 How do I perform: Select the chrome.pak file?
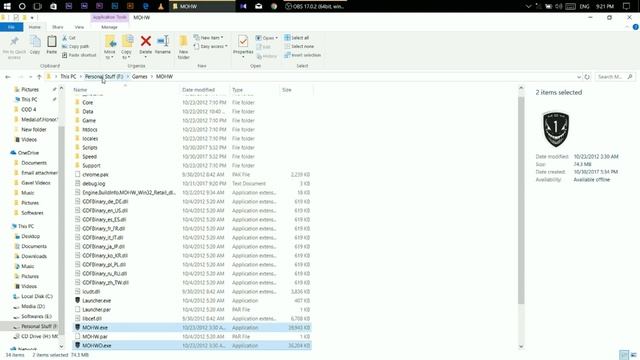pos(192,175)
